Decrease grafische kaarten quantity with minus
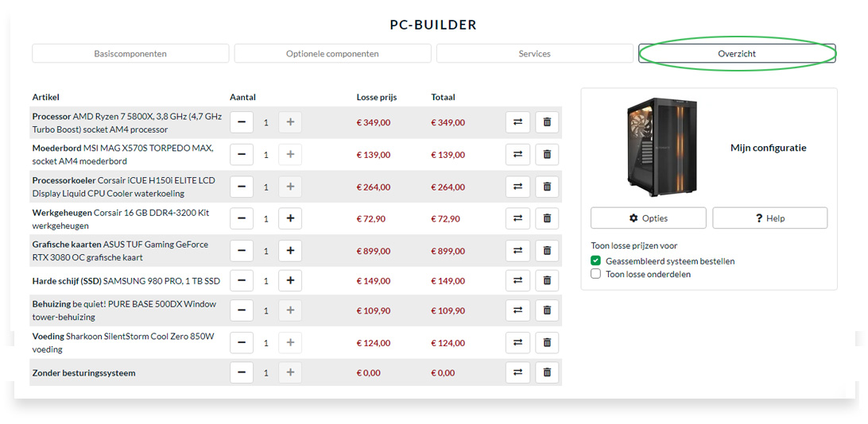This screenshot has width=868, height=424. click(242, 251)
